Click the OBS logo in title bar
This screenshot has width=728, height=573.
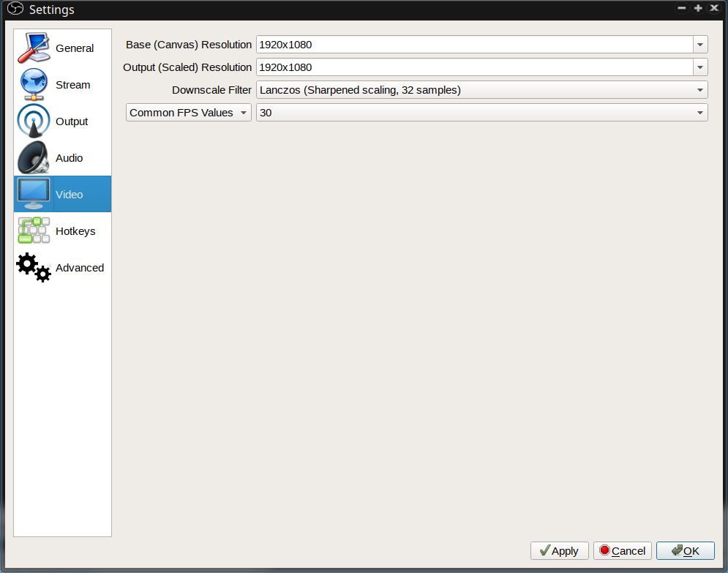pyautogui.click(x=15, y=10)
